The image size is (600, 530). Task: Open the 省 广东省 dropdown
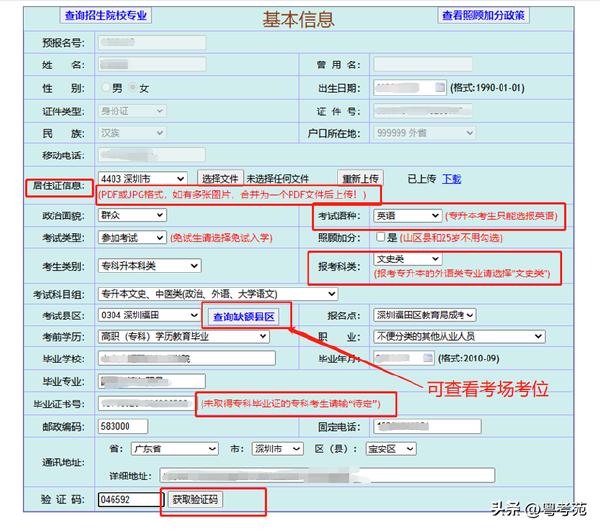(174, 448)
